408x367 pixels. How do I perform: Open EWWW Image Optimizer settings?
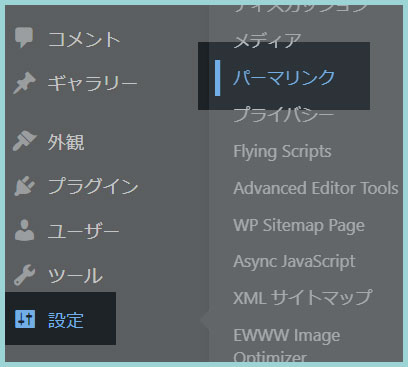pos(287,346)
